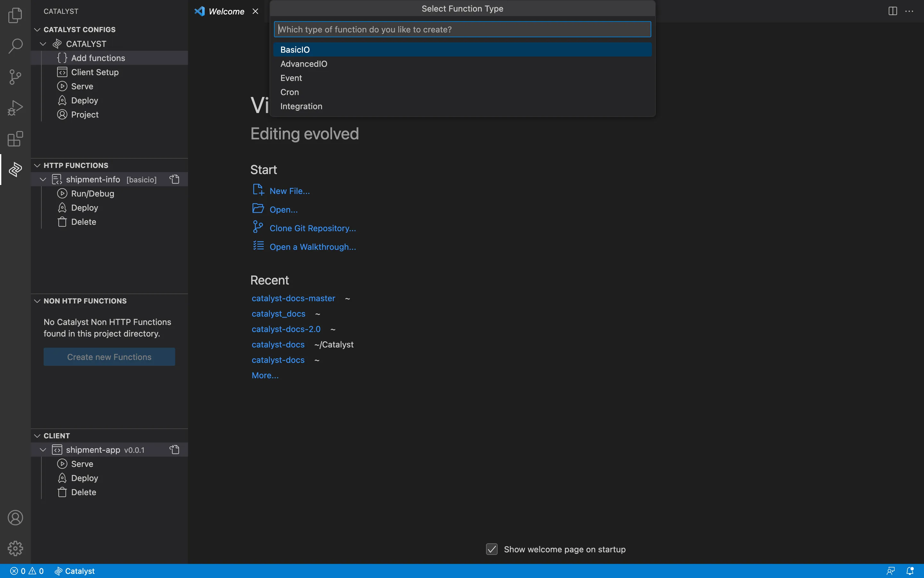924x578 pixels.
Task: Collapse the CATALYST tree node
Action: coord(43,44)
